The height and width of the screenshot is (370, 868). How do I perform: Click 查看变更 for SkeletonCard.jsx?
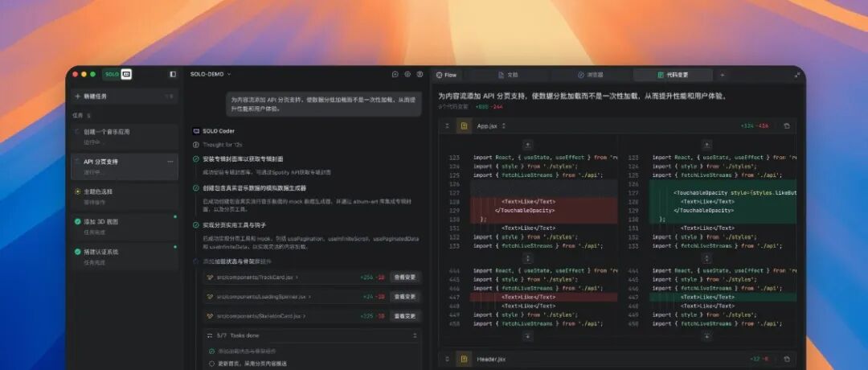pos(404,316)
